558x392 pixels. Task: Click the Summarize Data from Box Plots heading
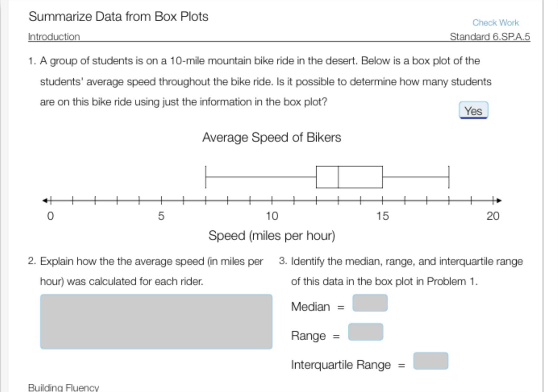(x=118, y=16)
